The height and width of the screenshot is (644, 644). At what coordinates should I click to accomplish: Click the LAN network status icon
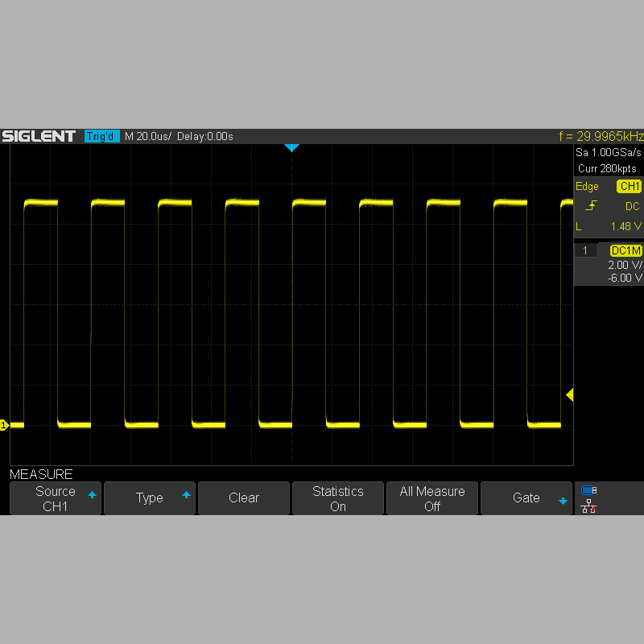(x=588, y=506)
